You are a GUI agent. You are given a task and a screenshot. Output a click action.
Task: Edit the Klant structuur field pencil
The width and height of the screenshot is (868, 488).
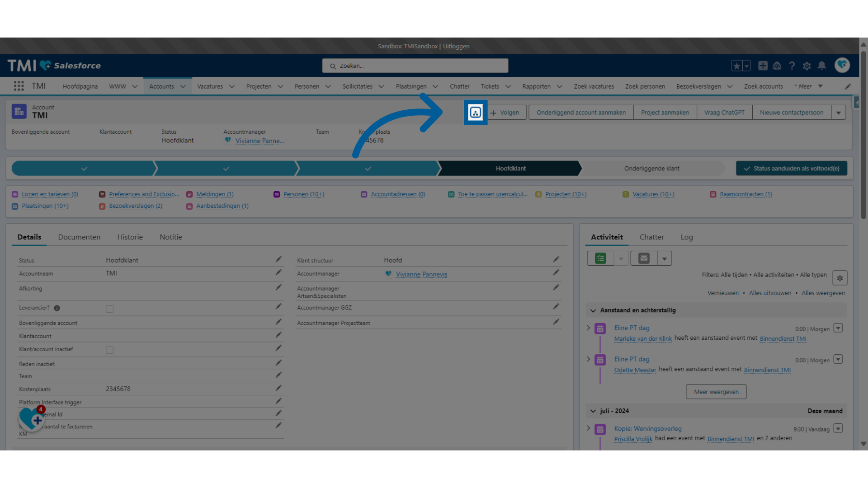pos(556,259)
